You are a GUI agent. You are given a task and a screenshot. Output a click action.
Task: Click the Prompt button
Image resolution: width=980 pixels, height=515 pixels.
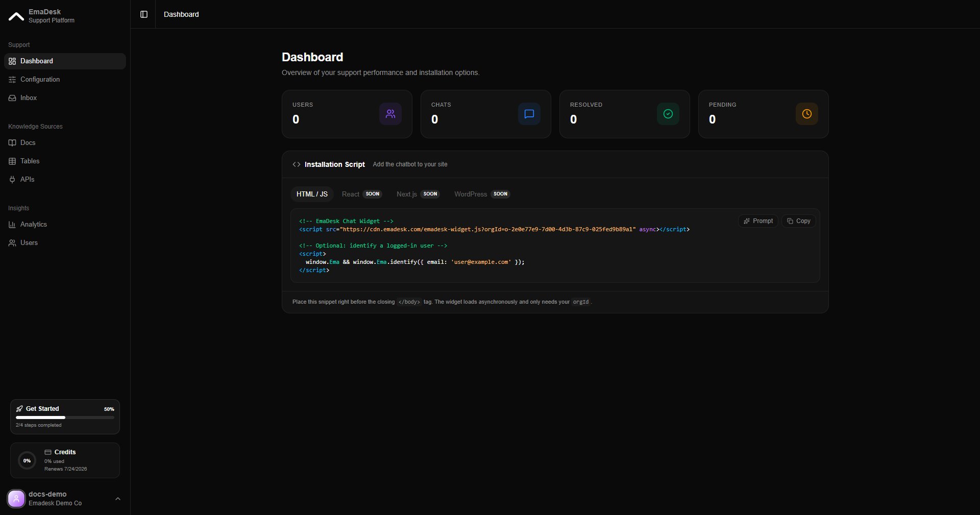tap(758, 221)
